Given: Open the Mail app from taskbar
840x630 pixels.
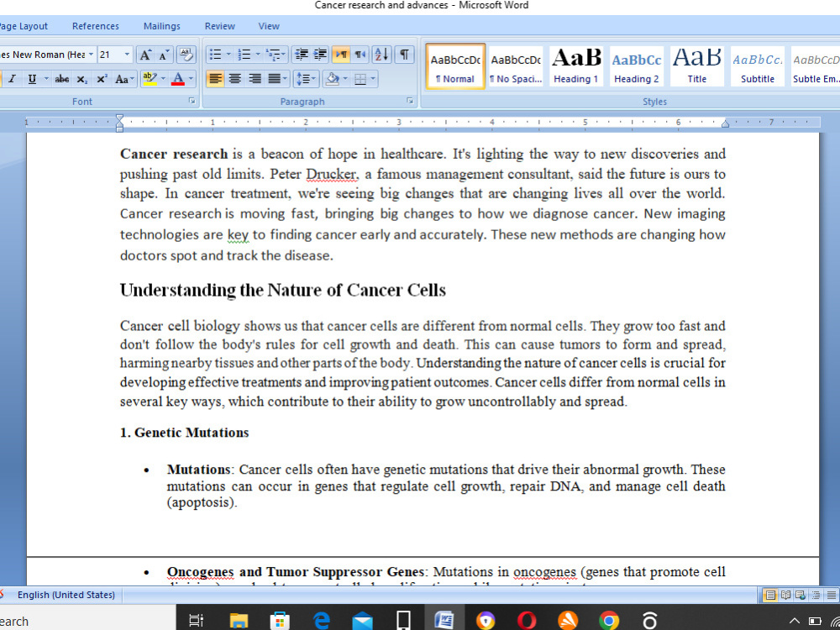Looking at the screenshot, I should (362, 621).
